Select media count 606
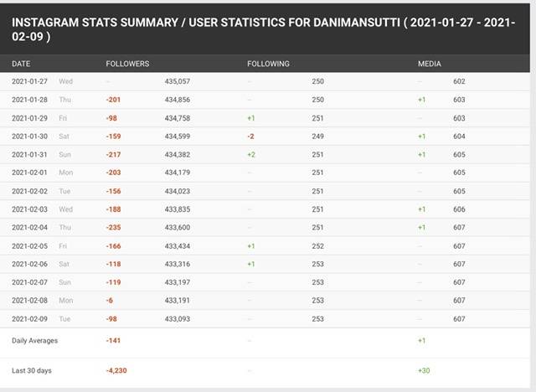The image size is (536, 392). (x=459, y=209)
